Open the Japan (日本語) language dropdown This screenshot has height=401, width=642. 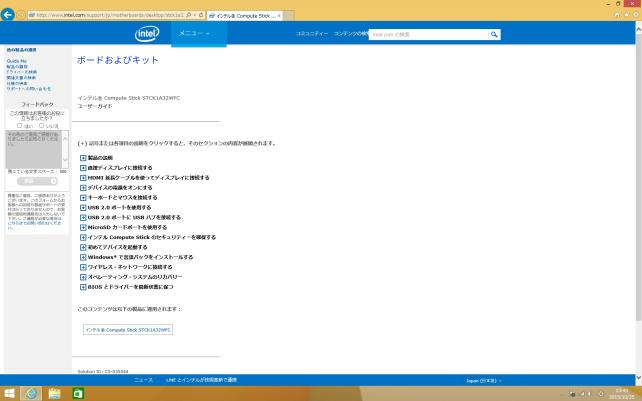point(484,381)
